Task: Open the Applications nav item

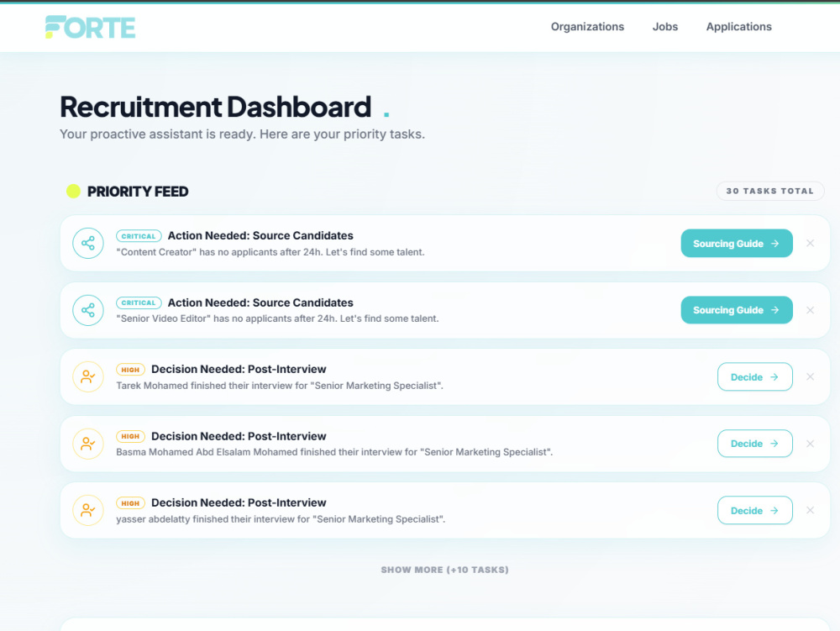Action: pyautogui.click(x=738, y=27)
